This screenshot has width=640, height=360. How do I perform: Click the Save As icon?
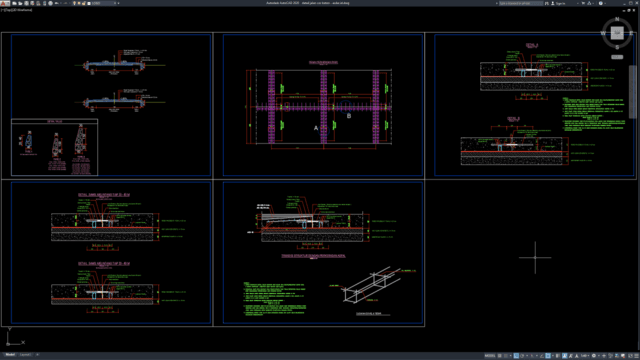click(x=32, y=3)
